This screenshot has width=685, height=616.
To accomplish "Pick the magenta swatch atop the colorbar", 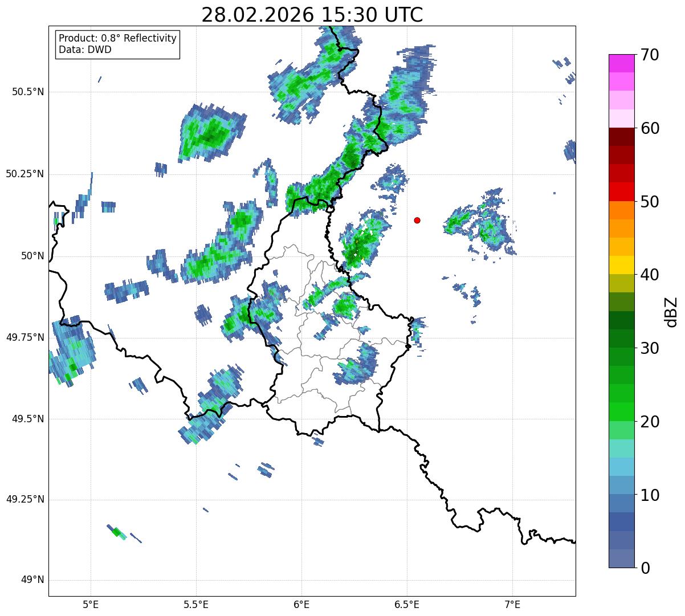I will [x=621, y=63].
